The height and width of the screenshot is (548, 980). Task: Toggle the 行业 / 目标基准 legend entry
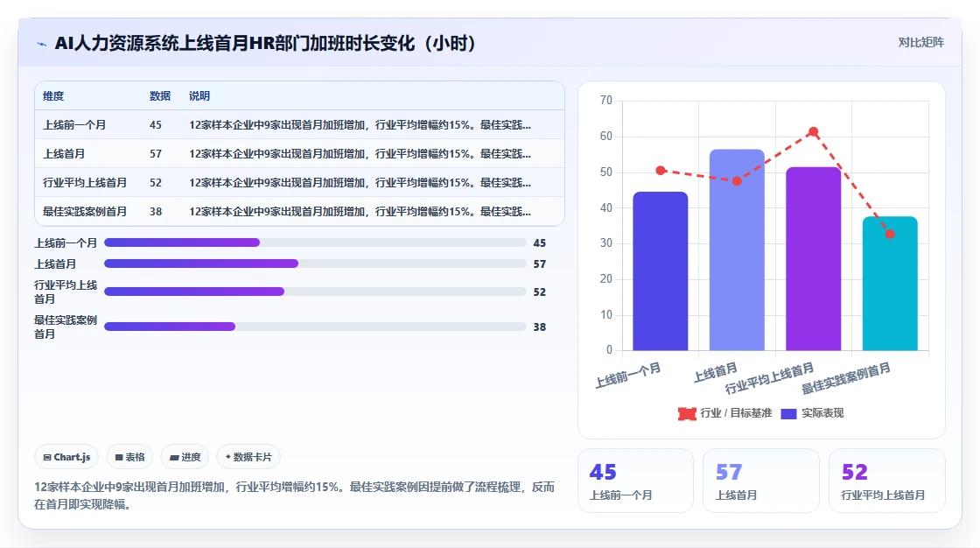click(x=725, y=413)
